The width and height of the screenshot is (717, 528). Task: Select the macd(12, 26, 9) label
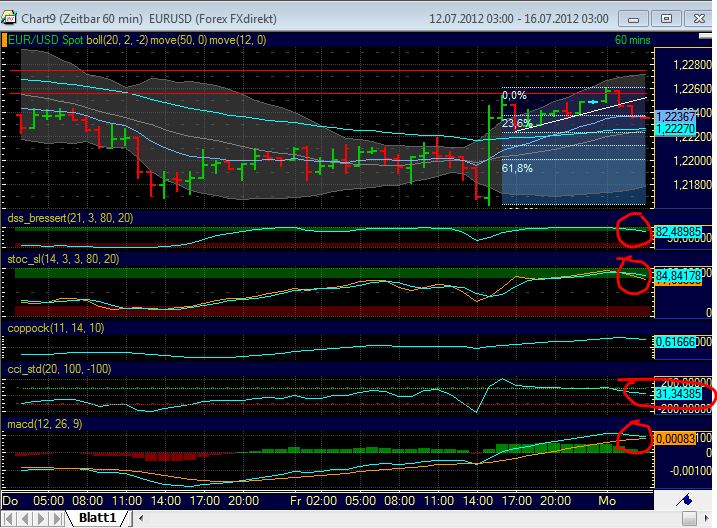pos(45,424)
